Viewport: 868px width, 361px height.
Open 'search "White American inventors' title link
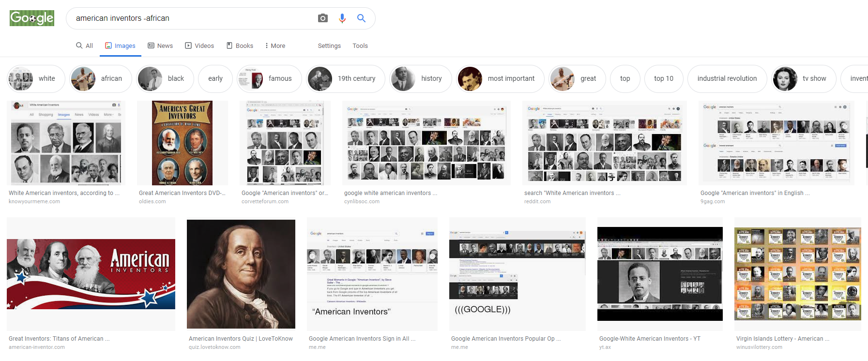pos(572,193)
